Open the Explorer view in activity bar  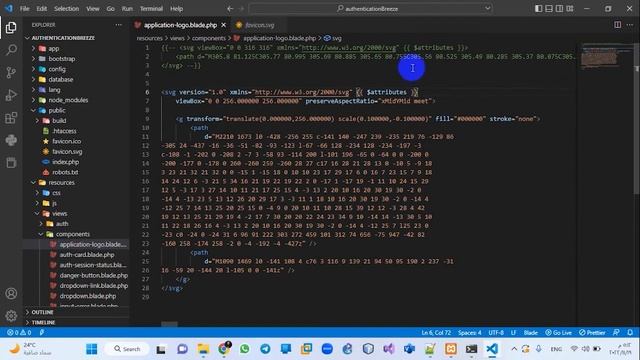pos(11,28)
